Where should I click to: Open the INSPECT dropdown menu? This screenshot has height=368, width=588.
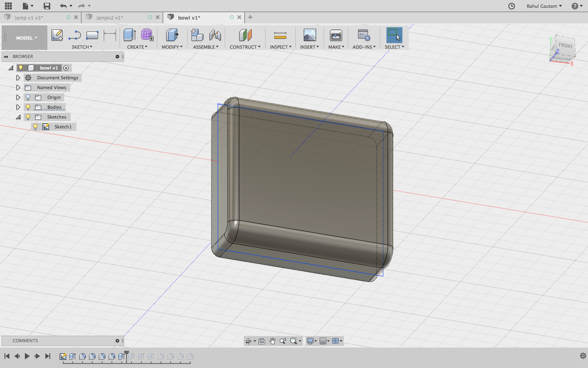click(281, 47)
